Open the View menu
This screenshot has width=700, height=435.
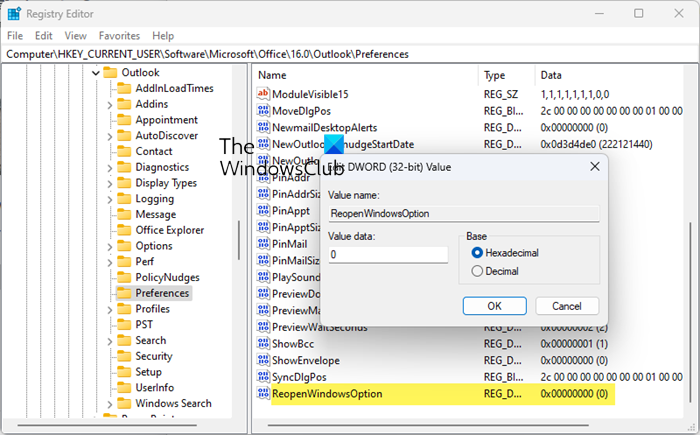(x=75, y=36)
